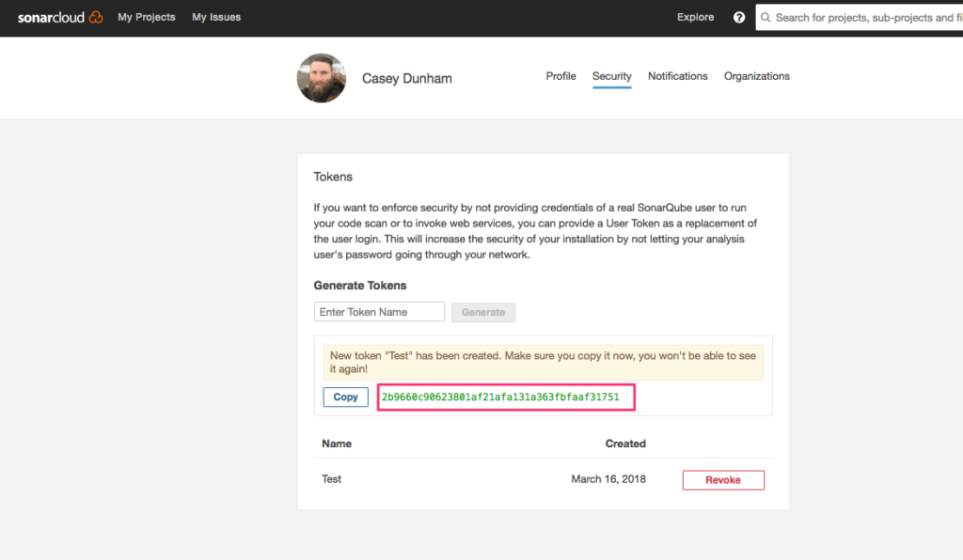This screenshot has height=560, width=963.
Task: Click the new token created warning message
Action: point(543,362)
